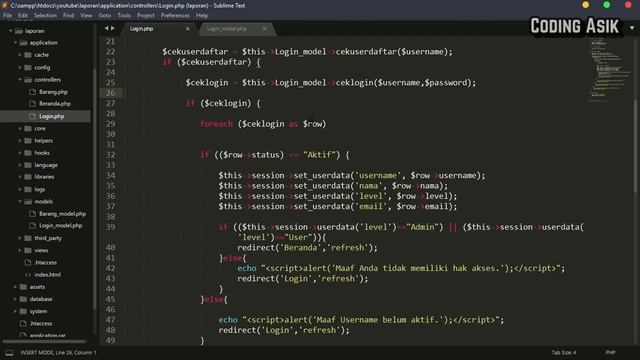The height and width of the screenshot is (360, 640).
Task: Collapse the application folder
Action: coord(16,42)
